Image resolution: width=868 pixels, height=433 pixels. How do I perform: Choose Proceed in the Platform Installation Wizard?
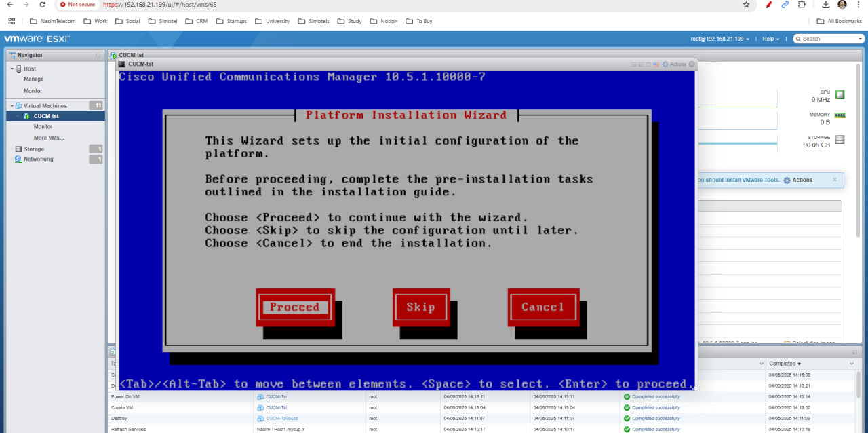click(295, 307)
